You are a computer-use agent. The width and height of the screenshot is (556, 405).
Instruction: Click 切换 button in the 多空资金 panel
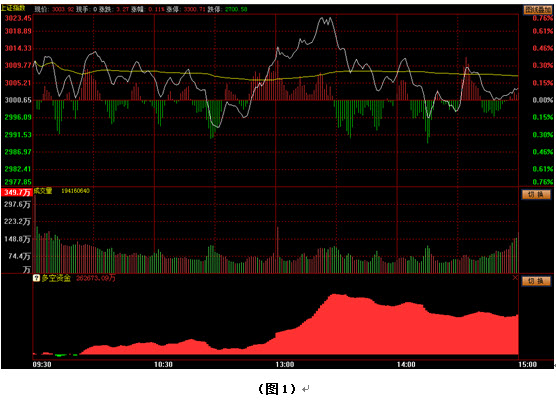pos(536,281)
